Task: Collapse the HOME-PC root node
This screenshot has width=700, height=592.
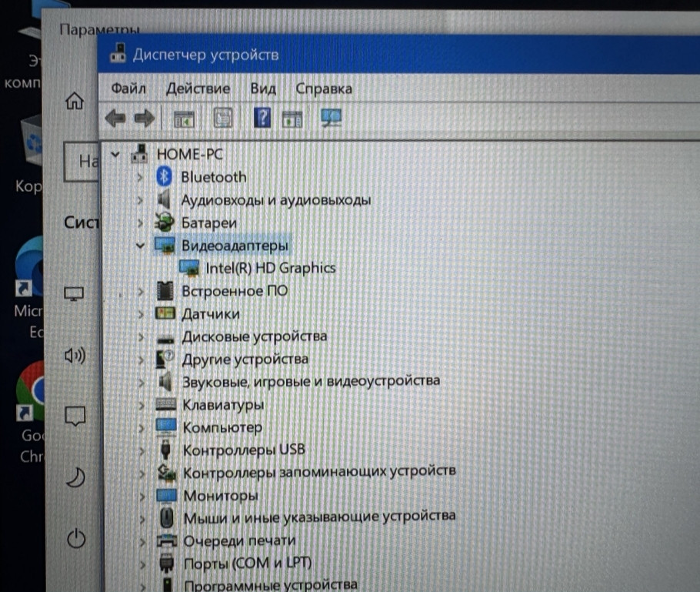Action: pos(116,154)
